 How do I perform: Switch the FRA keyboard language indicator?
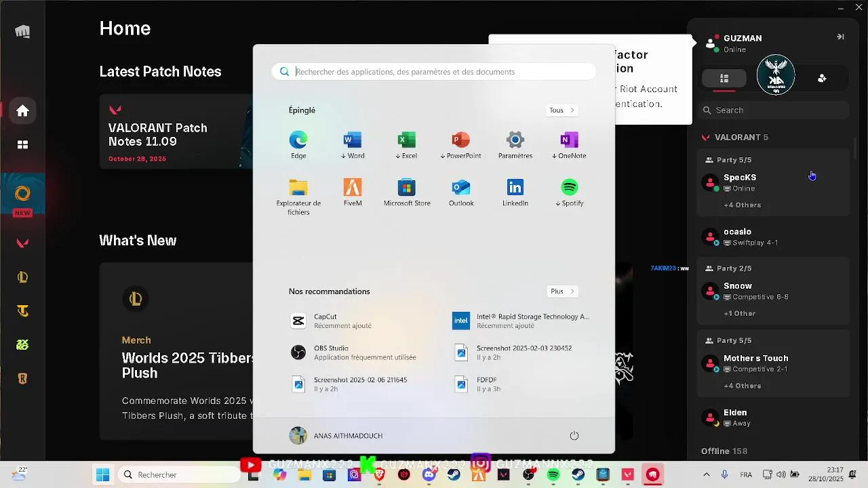(x=745, y=474)
